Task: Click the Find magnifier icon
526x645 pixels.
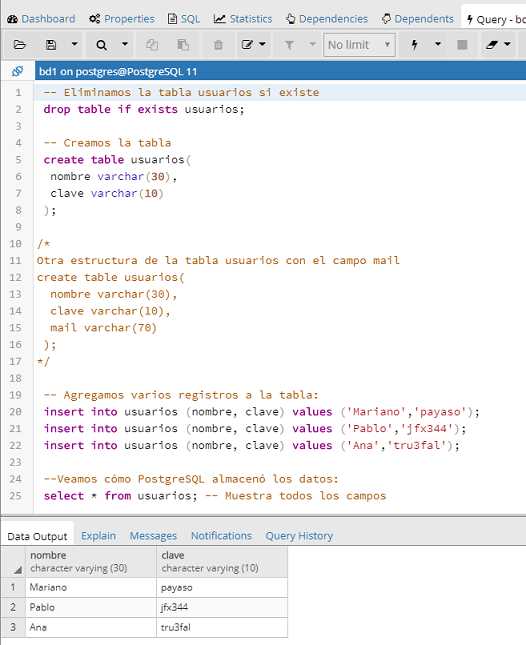Action: pyautogui.click(x=102, y=45)
